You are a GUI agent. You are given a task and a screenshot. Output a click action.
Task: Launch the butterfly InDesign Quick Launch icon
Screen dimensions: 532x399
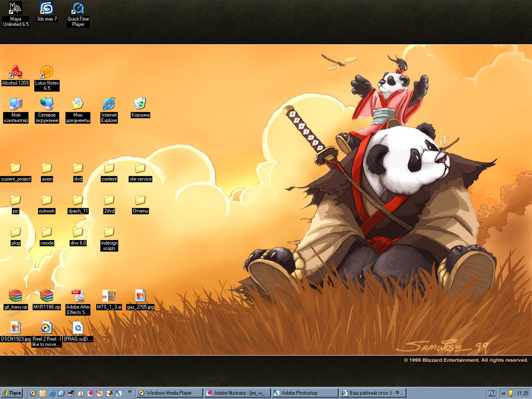[109, 393]
